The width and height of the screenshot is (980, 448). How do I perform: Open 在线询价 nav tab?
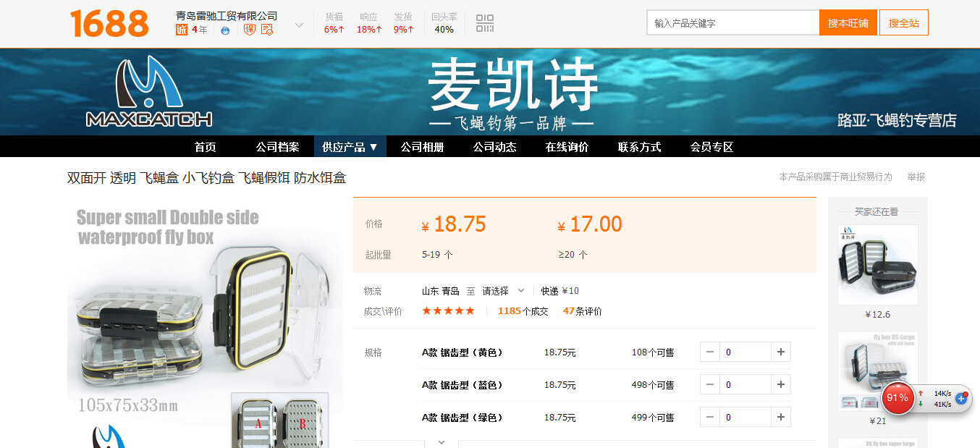tap(567, 147)
